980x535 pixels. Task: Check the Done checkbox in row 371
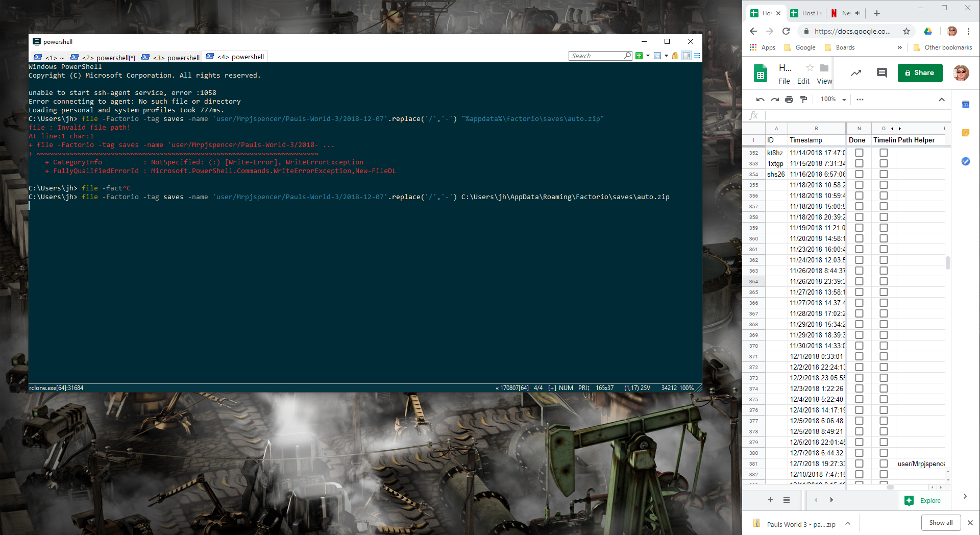click(859, 356)
